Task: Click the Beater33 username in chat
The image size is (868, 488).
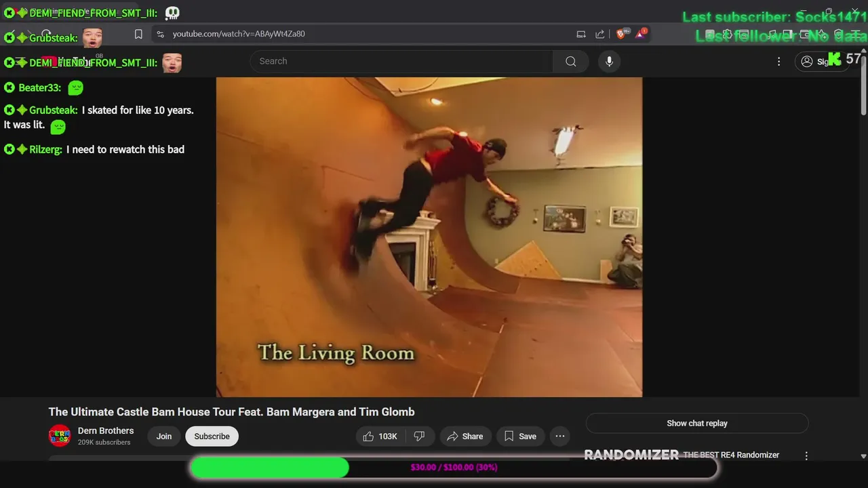Action: [x=39, y=87]
